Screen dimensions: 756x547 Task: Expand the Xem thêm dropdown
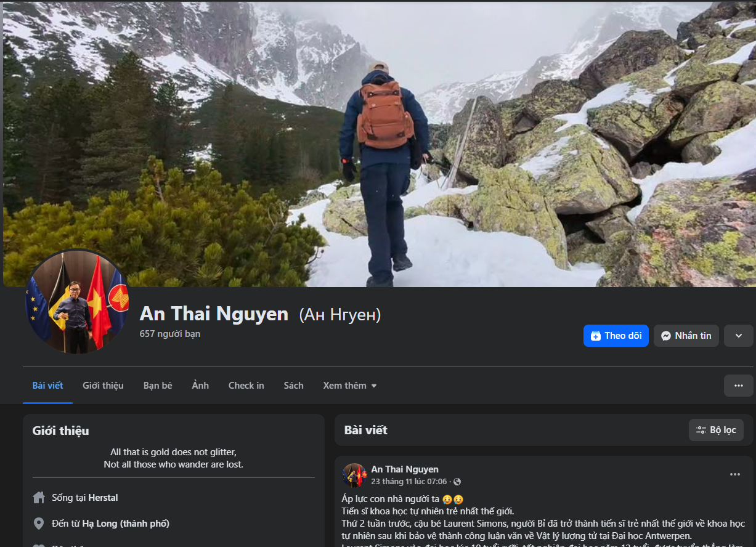tap(349, 386)
